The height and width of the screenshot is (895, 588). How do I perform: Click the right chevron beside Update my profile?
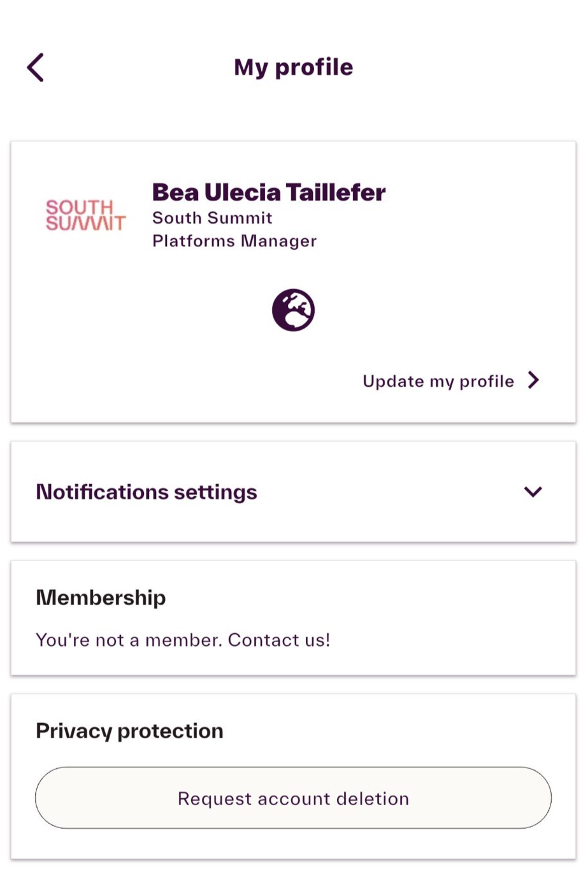pyautogui.click(x=534, y=380)
